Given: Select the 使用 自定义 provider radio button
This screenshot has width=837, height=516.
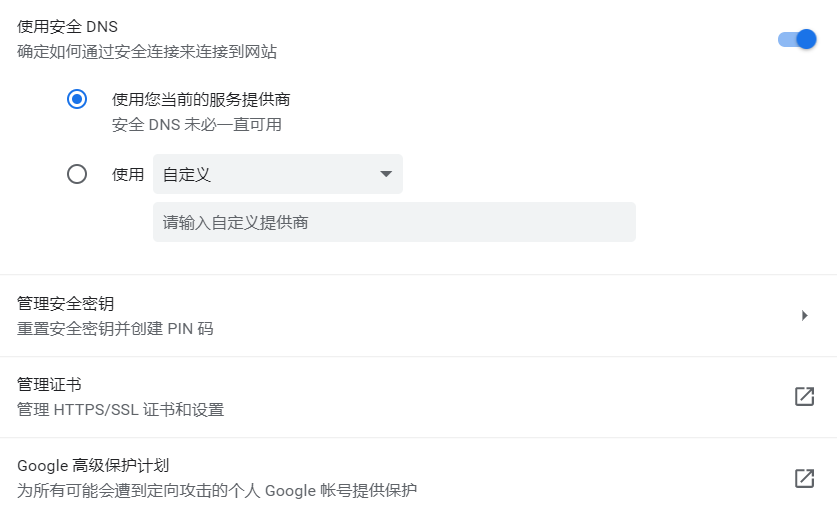Looking at the screenshot, I should [77, 174].
